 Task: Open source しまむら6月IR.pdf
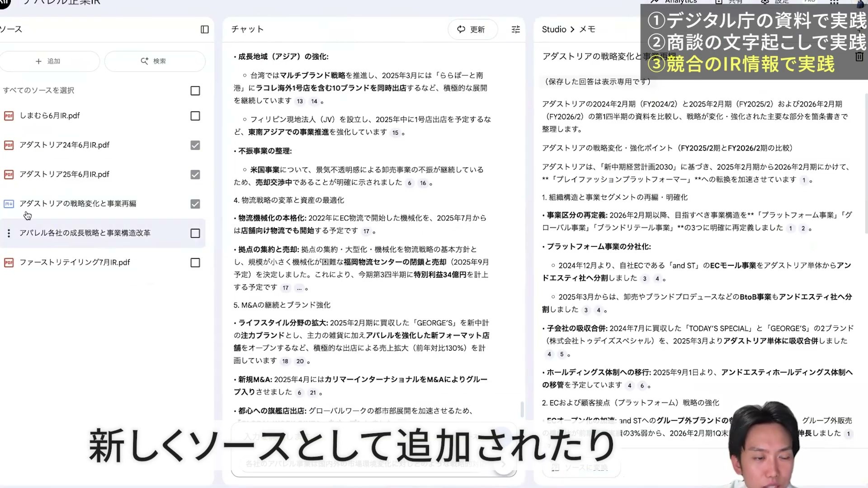(50, 116)
